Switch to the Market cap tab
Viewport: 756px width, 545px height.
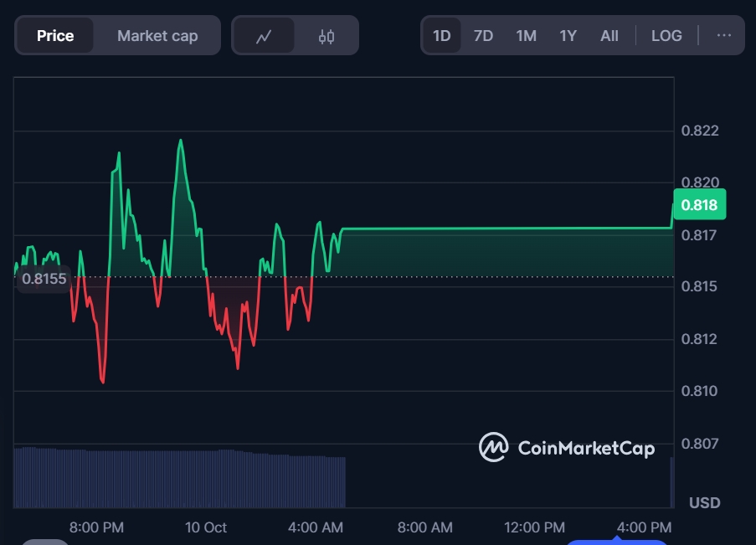pyautogui.click(x=157, y=36)
